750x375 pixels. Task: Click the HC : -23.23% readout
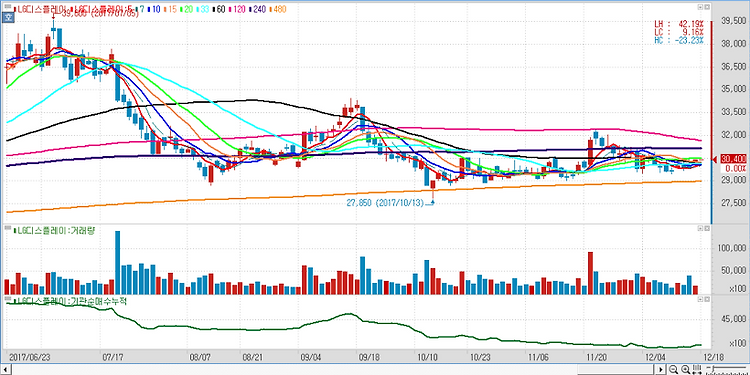(x=679, y=40)
